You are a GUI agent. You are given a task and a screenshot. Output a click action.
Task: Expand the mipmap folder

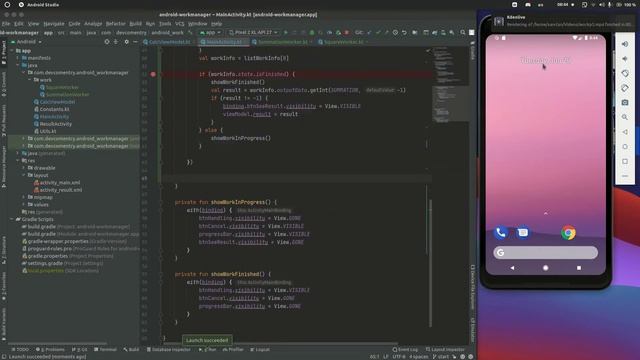[24, 197]
